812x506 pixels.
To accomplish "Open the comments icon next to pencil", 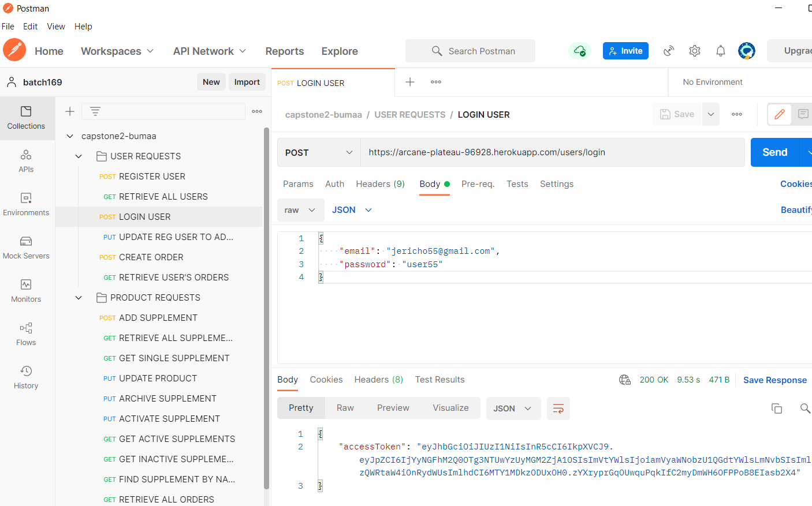I will point(803,114).
